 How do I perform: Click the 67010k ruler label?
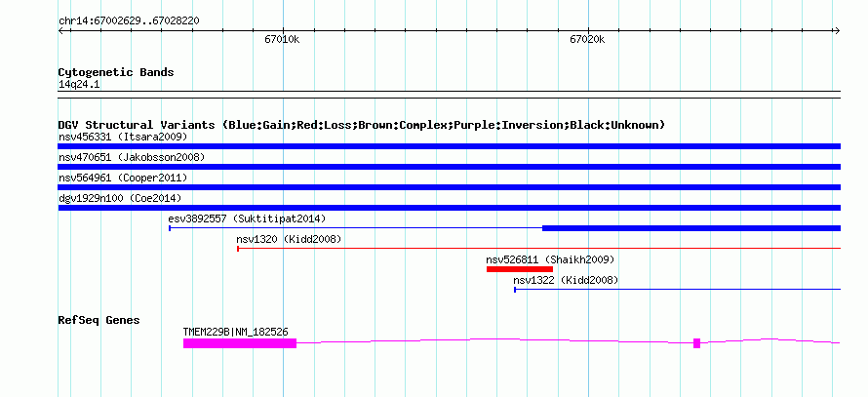282,39
